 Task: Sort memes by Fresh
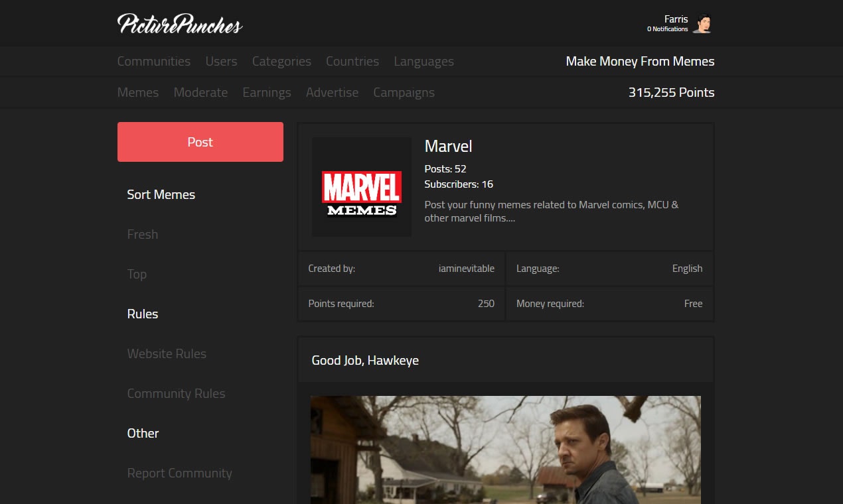tap(143, 234)
